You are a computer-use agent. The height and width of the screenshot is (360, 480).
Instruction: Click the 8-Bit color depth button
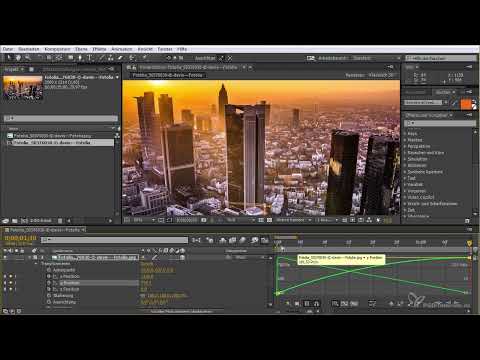40,221
